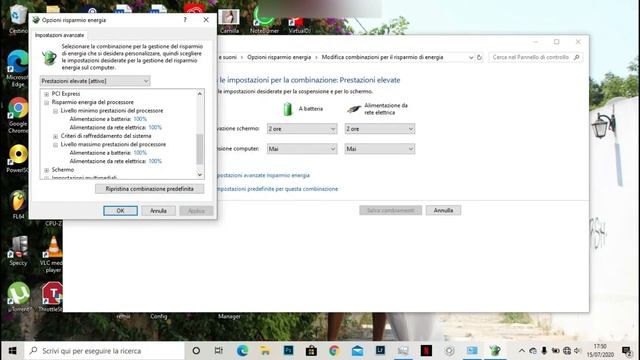Collapse Livello minimo prestazioni del processore

pos(56,111)
